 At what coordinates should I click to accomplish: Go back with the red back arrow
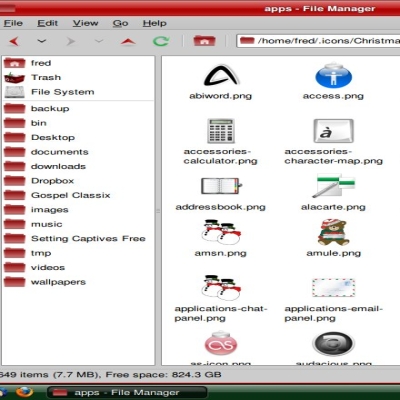point(14,41)
